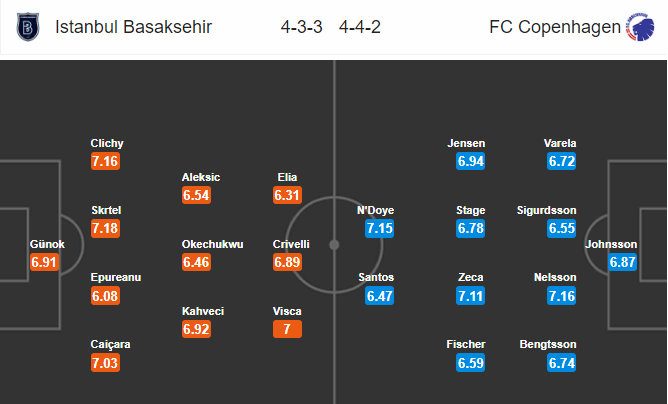Click goalkeeper Johnsson's 6.87 rating
Image resolution: width=668 pixels, height=404 pixels.
tap(622, 262)
